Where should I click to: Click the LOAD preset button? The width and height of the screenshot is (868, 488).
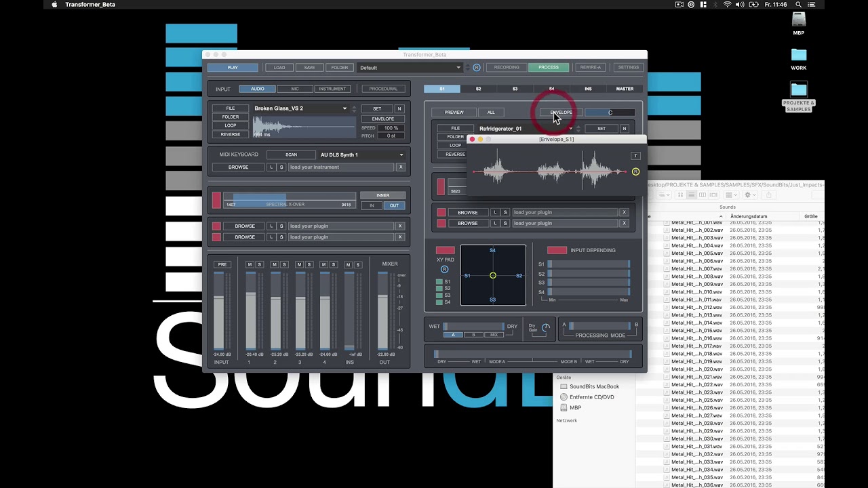tap(279, 68)
